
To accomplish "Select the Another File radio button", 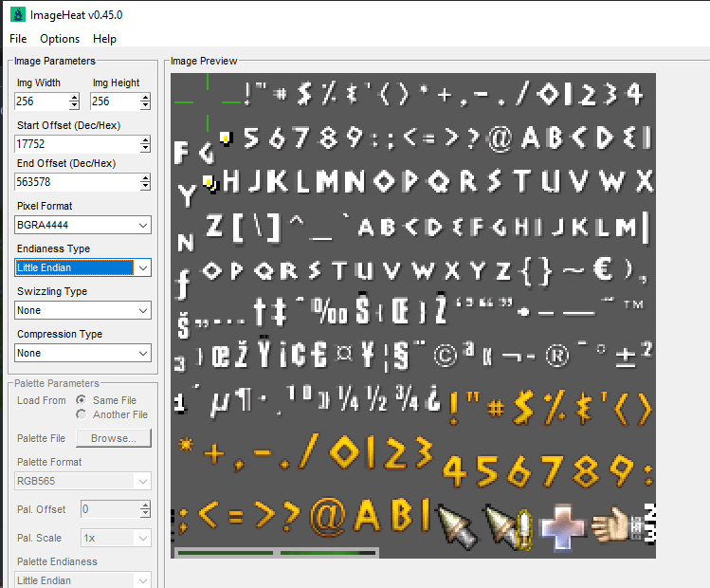I will pyautogui.click(x=82, y=414).
